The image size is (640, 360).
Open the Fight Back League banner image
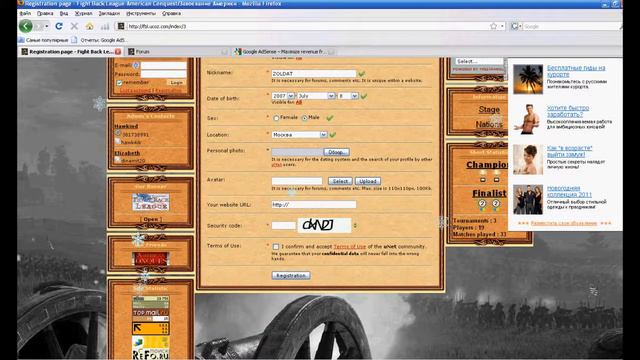[151, 202]
